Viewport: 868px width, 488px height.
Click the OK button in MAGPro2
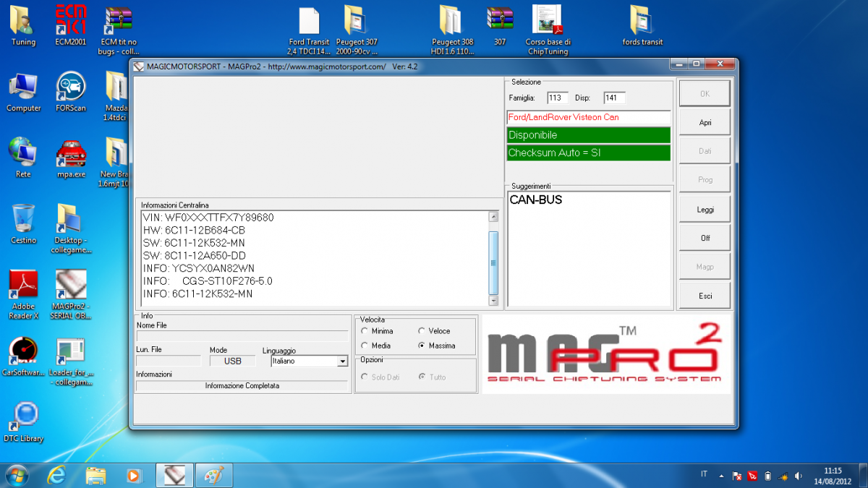705,94
